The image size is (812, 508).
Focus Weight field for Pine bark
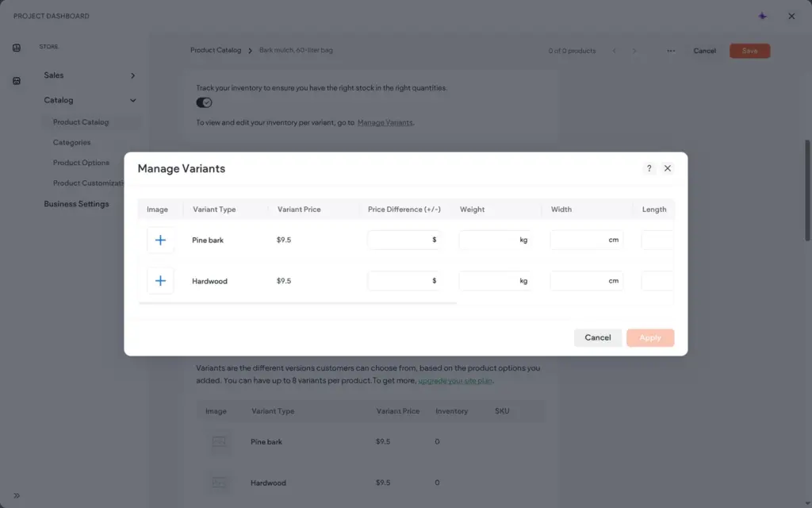495,240
